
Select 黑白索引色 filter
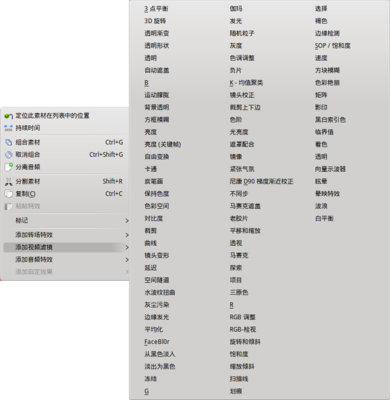pyautogui.click(x=330, y=120)
